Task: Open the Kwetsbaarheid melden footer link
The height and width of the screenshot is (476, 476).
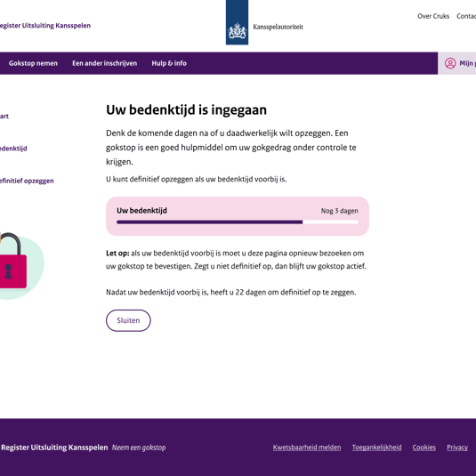Action: coord(307,448)
